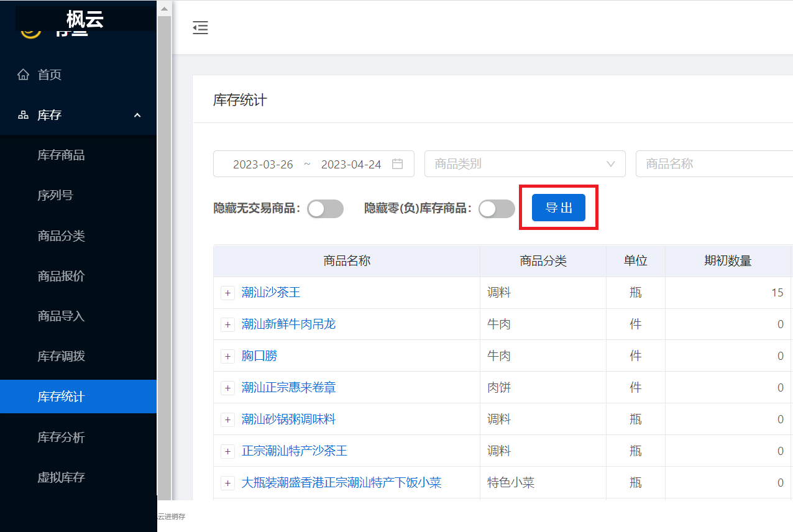Toggle 隐藏零(负)库存商品 switch
The height and width of the screenshot is (532, 793).
497,209
